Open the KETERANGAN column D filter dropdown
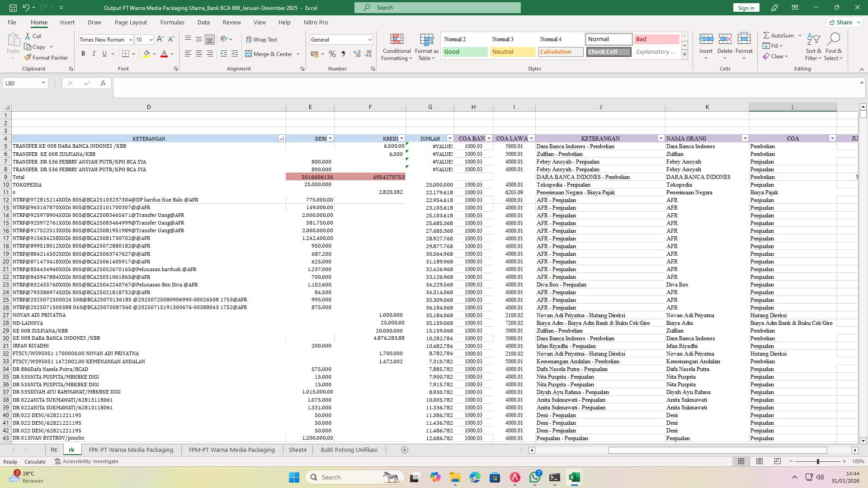The height and width of the screenshot is (488, 868). pos(282,139)
